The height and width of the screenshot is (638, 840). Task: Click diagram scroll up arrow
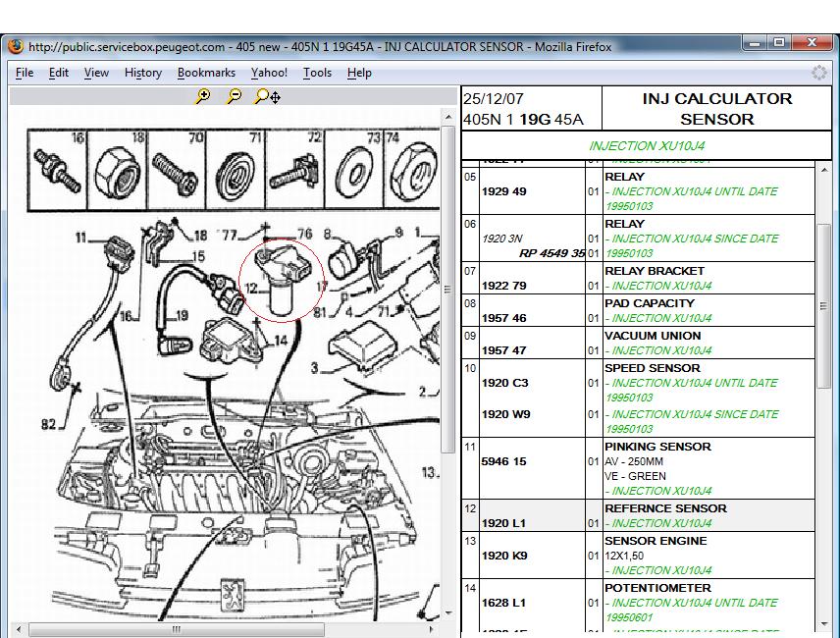point(448,117)
